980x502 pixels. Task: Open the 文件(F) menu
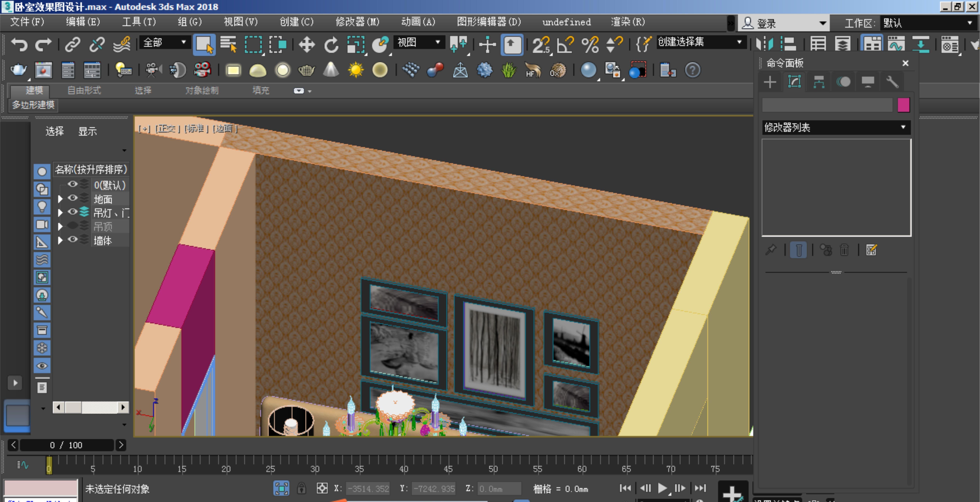[27, 22]
